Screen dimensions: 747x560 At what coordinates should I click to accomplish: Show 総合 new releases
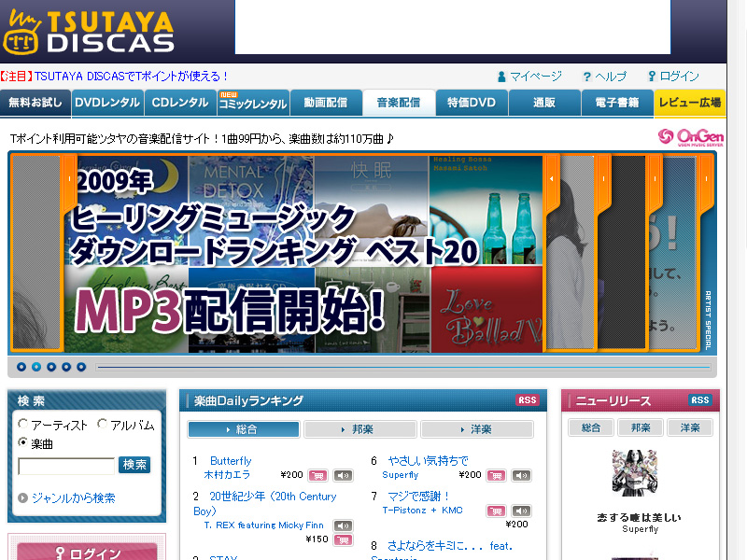(x=591, y=427)
